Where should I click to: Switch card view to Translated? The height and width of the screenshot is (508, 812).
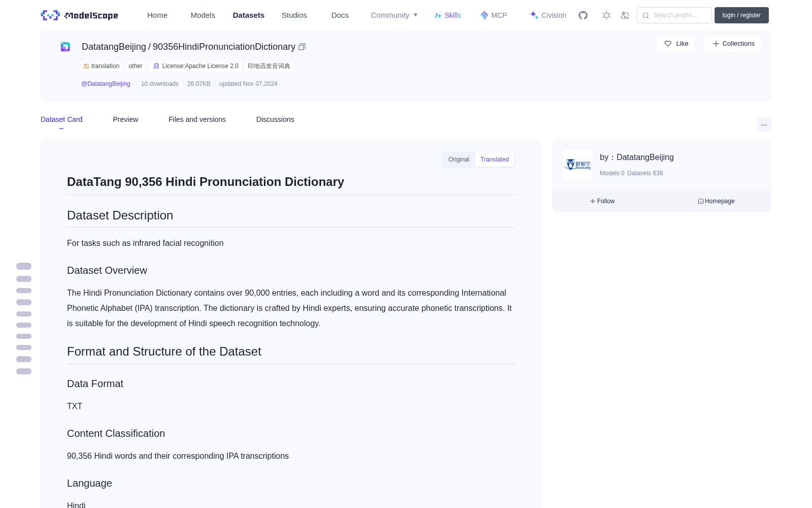495,160
